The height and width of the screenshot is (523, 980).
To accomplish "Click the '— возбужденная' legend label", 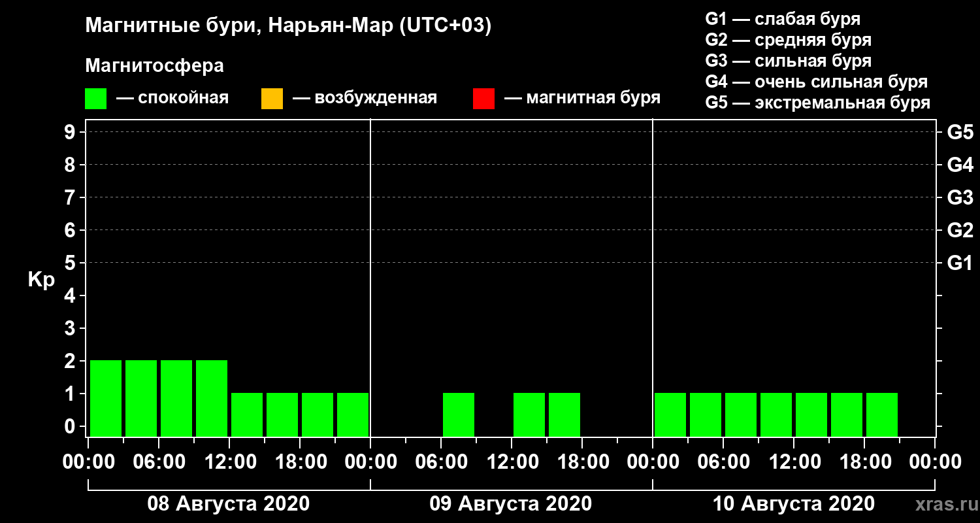I will click(x=365, y=98).
